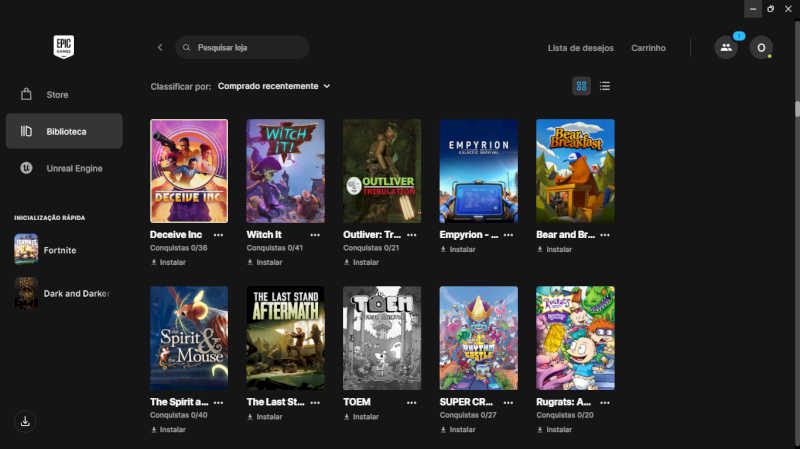This screenshot has width=800, height=449.
Task: Open more options for Empyrion
Action: [508, 235]
